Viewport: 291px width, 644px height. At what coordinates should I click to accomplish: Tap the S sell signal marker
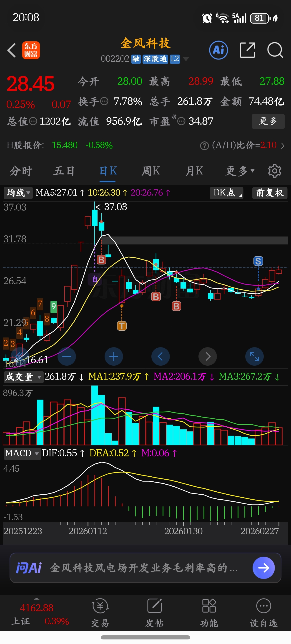(x=258, y=261)
